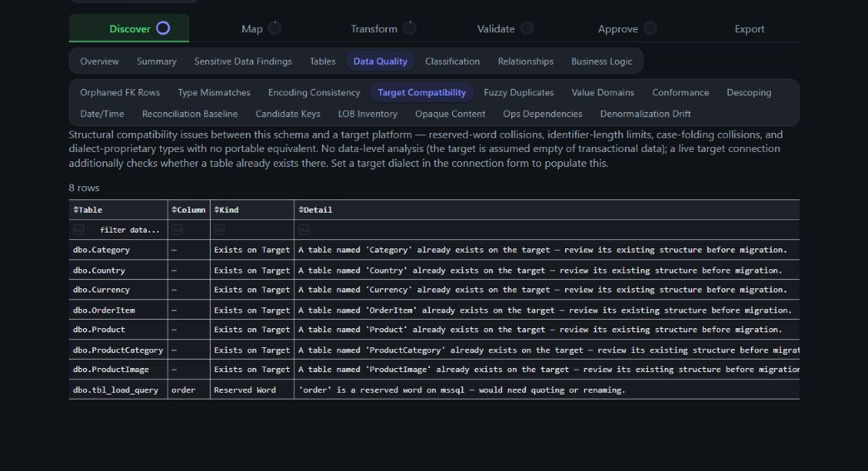Open the Fuzzy Duplicates check
Image resolution: width=868 pixels, height=471 pixels.
pyautogui.click(x=519, y=92)
